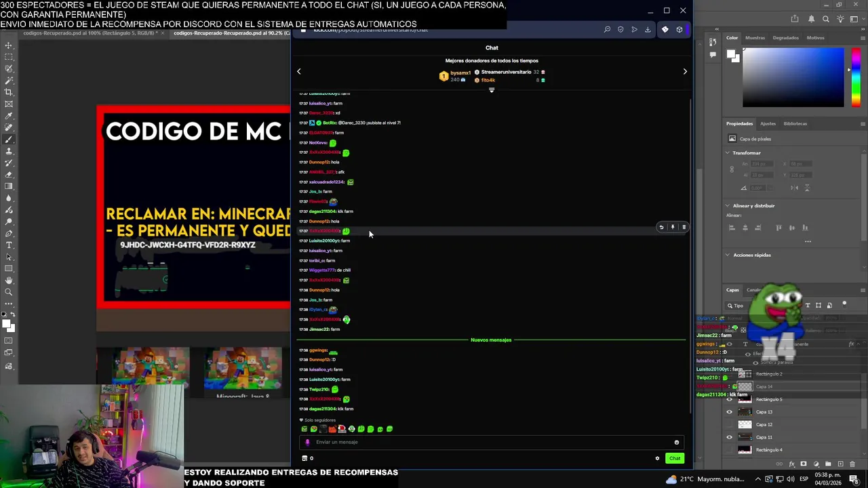Hide the Rectángulo 5 layer
Viewport: 868px width, 488px height.
click(730, 399)
